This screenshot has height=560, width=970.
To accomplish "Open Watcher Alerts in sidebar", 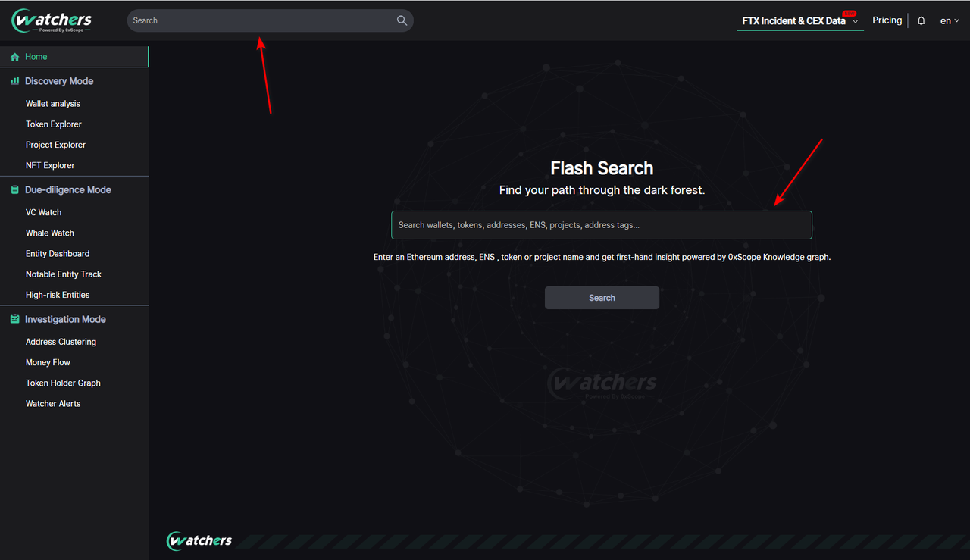I will pyautogui.click(x=53, y=404).
